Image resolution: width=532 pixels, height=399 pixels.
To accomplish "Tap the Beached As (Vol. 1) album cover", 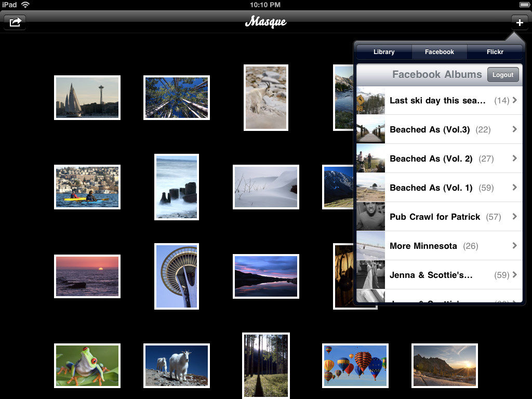I will click(370, 188).
